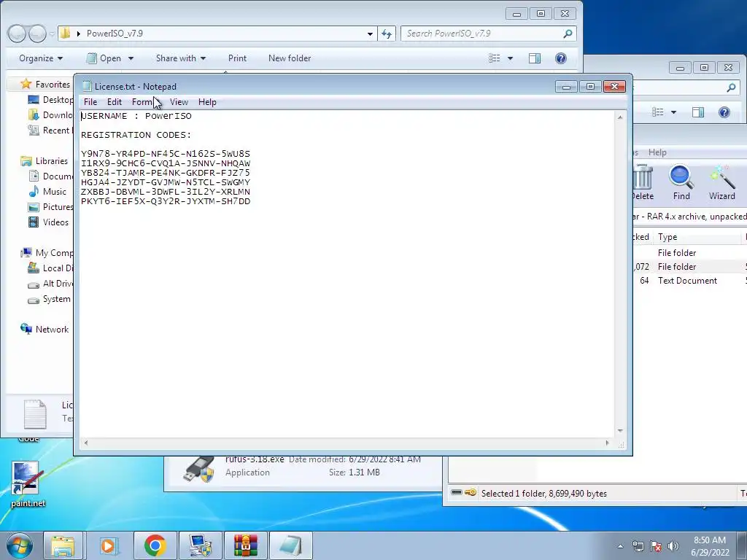Screen dimensions: 747x560
Task: Select Videos library in navigation pane
Action: click(x=49, y=222)
